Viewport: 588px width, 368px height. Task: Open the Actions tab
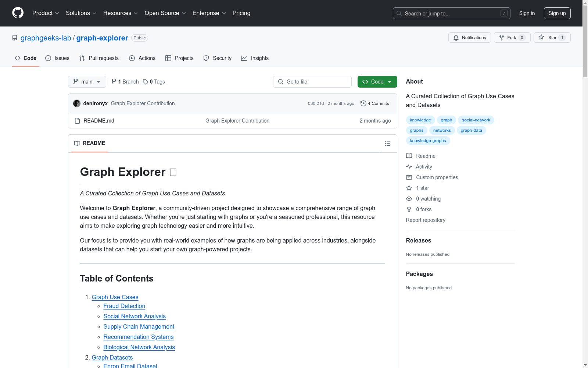142,58
